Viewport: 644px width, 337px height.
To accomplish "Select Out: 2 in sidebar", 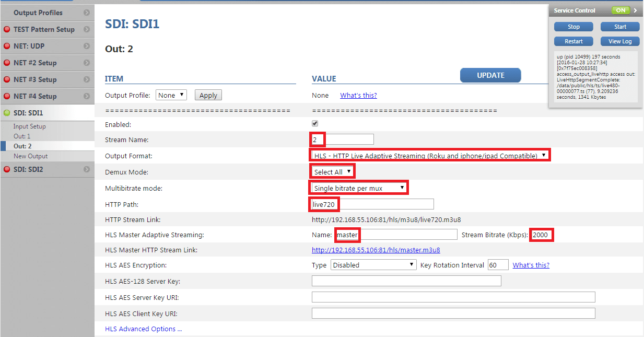I will 22,146.
